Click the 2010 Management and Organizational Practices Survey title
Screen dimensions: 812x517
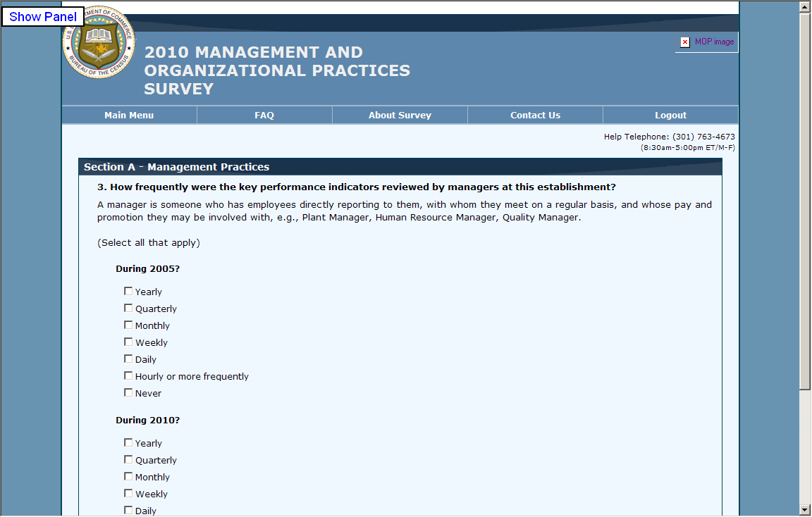pyautogui.click(x=277, y=70)
